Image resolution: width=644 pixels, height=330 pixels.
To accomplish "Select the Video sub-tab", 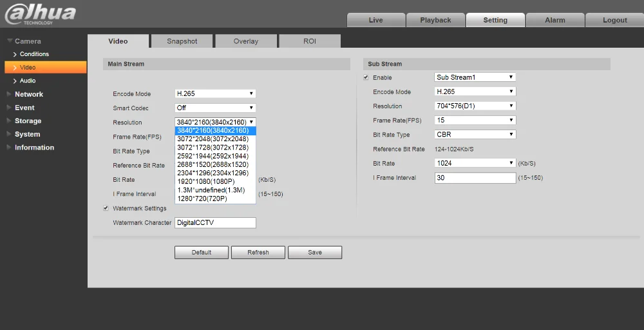I will pos(118,41).
